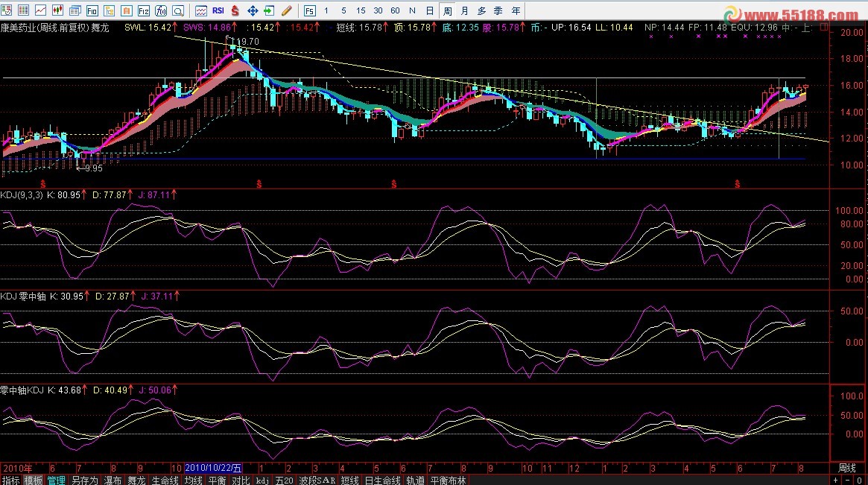Select the RSI indicator icon
The width and height of the screenshot is (868, 485).
218,10
